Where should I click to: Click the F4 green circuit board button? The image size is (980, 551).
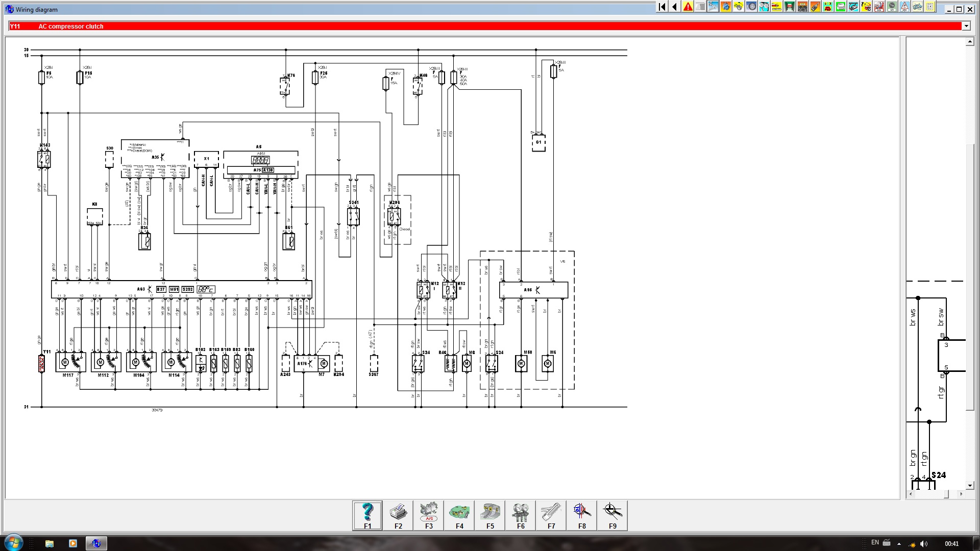459,515
